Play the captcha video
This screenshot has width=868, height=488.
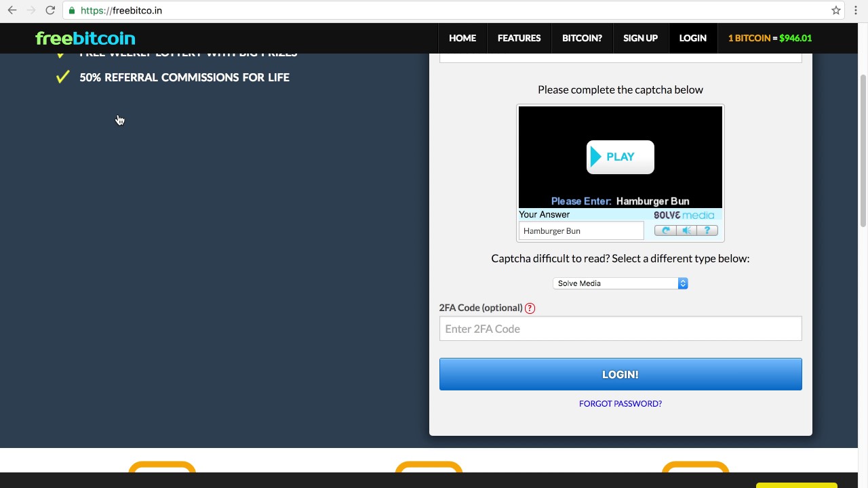(x=620, y=157)
